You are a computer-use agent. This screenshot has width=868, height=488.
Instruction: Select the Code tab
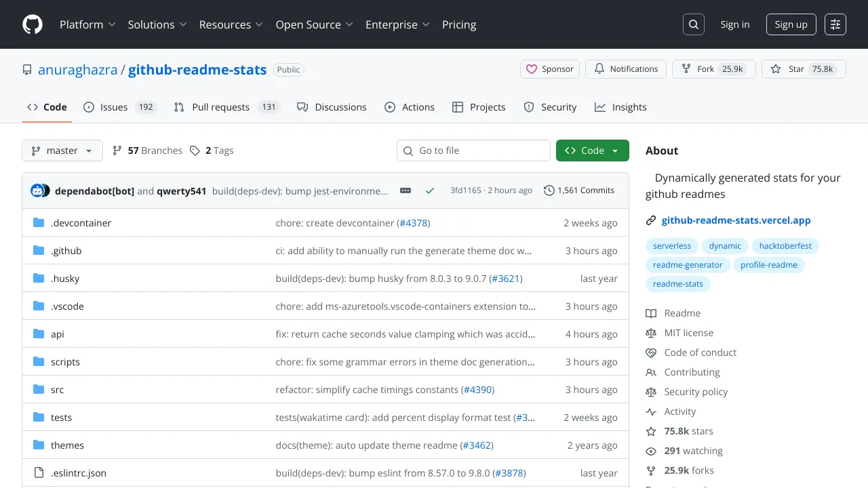pyautogui.click(x=47, y=107)
